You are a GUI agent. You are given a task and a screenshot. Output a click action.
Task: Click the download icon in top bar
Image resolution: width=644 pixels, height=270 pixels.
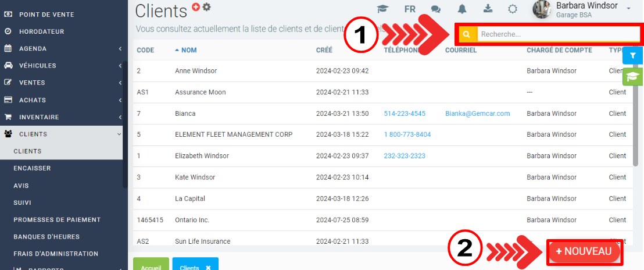pos(487,9)
